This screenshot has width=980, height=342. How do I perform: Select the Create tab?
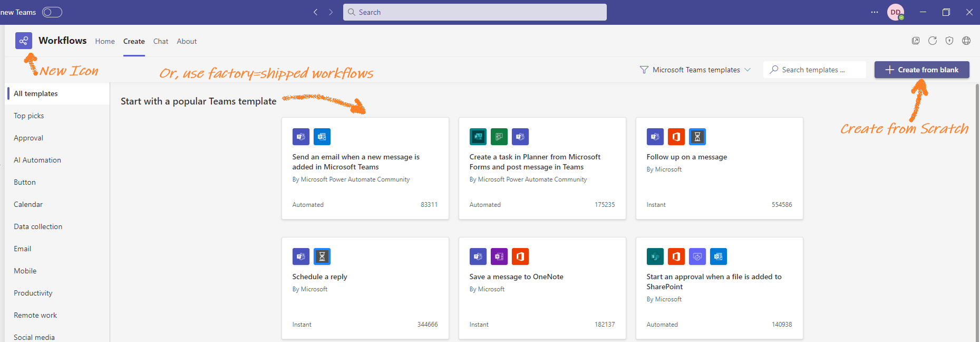point(134,41)
